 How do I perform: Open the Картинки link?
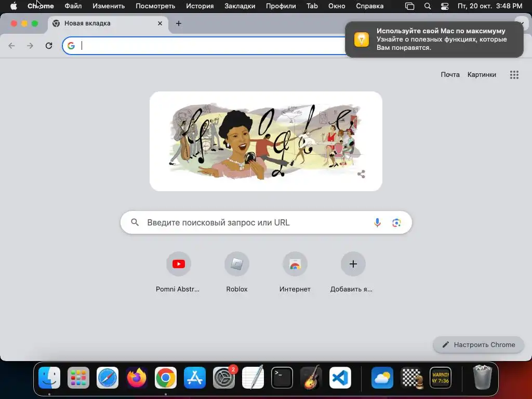[482, 75]
